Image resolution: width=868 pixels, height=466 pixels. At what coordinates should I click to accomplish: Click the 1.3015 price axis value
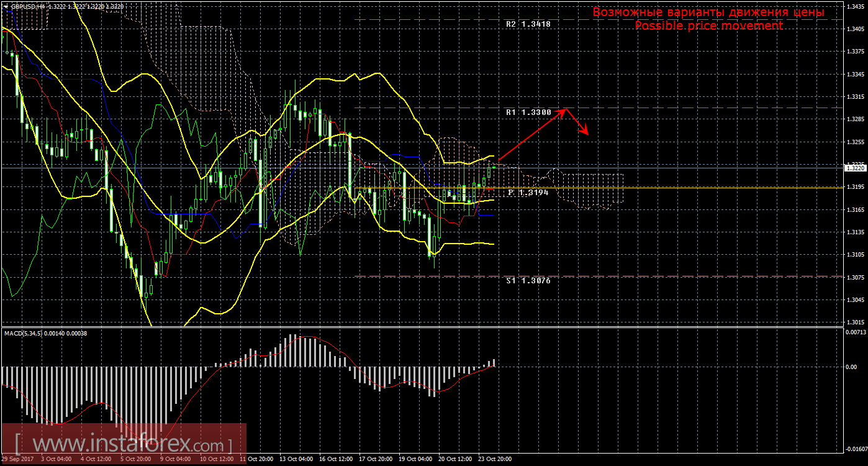[856, 322]
